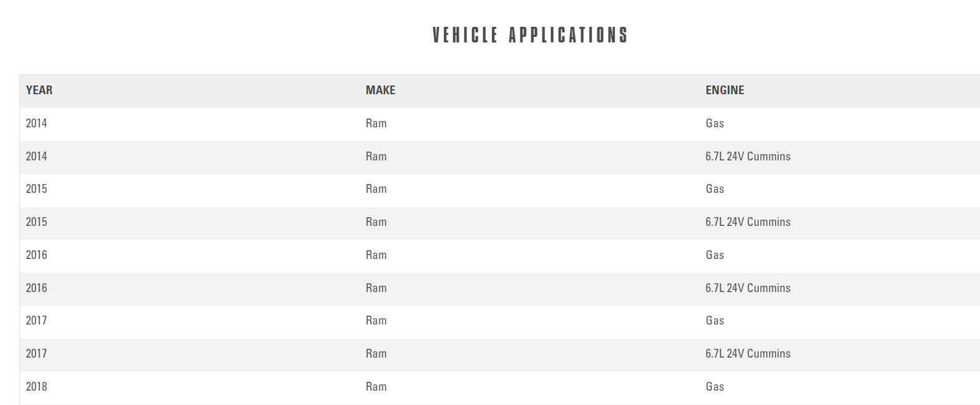This screenshot has height=405, width=980.
Task: Click the 2017 6.7L 24V Cummins engine cell
Action: click(748, 354)
